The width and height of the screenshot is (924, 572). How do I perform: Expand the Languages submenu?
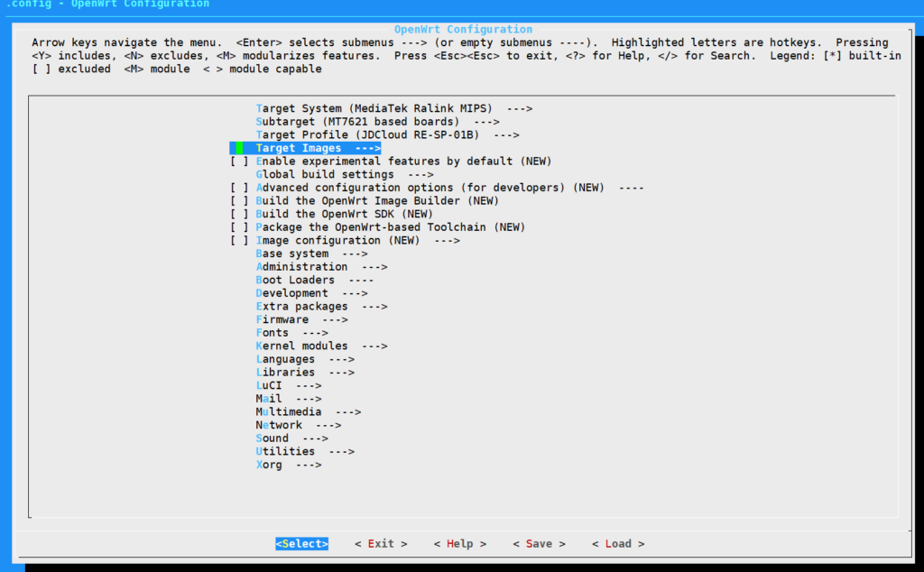[305, 359]
